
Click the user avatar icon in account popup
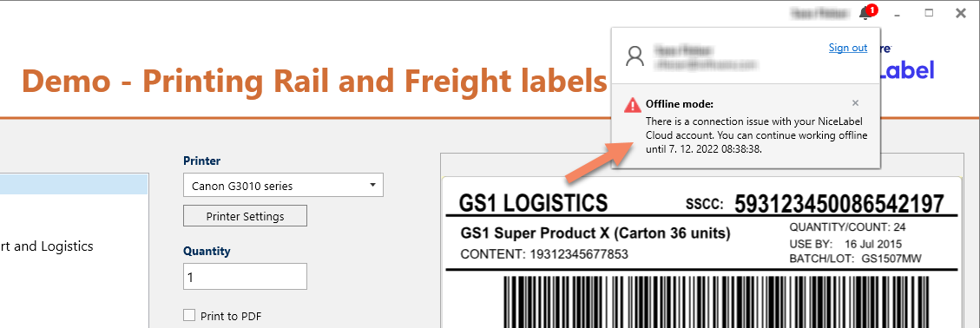click(x=635, y=56)
